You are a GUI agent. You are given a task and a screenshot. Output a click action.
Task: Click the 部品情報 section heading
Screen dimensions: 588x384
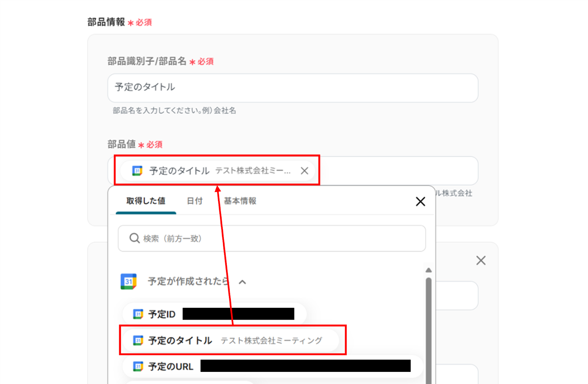[x=106, y=22]
